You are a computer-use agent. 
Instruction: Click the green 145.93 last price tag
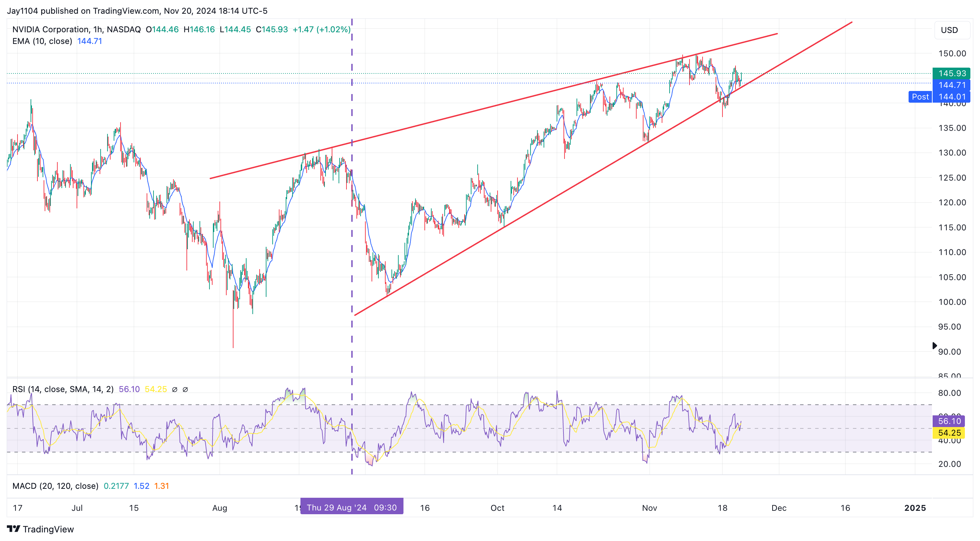951,73
